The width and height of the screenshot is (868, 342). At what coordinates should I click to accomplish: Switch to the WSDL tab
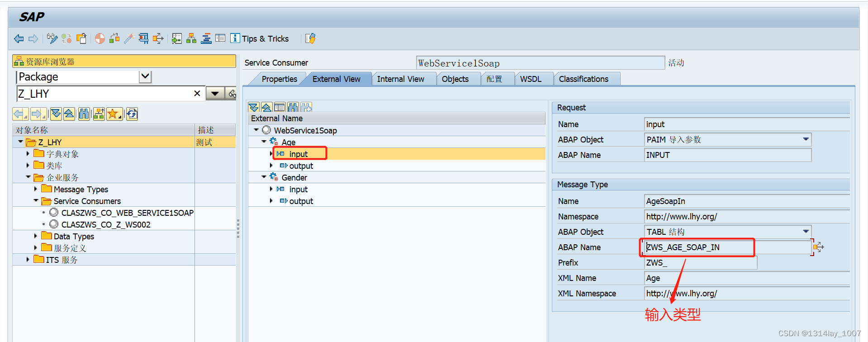531,79
